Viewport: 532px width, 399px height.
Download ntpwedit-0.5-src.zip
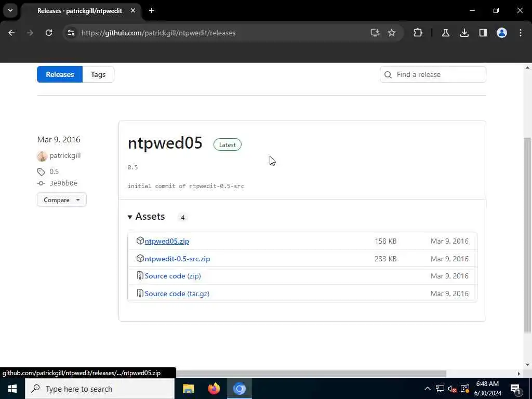178,259
